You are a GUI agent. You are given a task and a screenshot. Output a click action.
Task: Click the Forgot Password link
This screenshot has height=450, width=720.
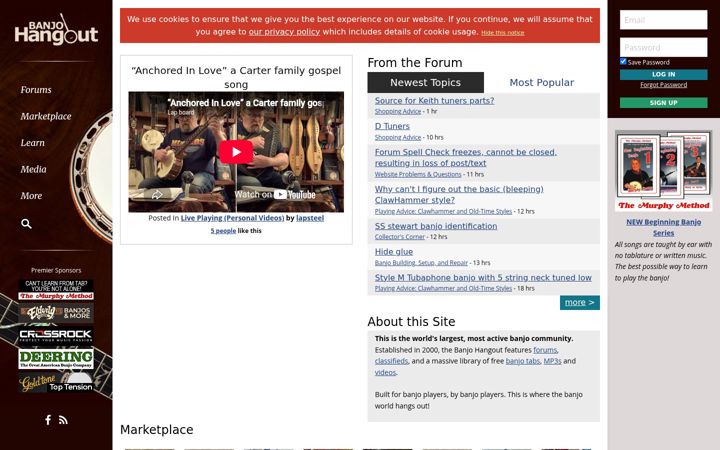[x=664, y=85]
